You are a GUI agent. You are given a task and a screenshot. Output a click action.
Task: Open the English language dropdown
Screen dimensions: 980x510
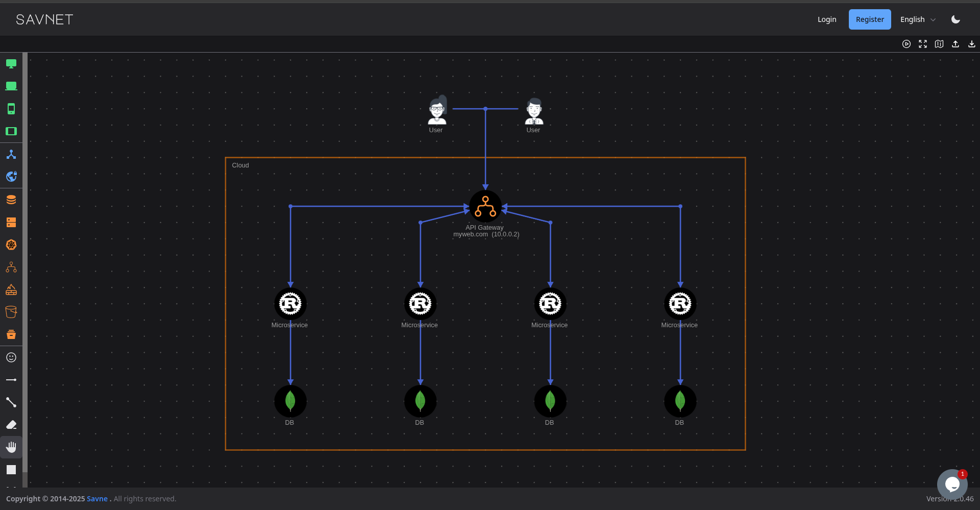tap(917, 19)
